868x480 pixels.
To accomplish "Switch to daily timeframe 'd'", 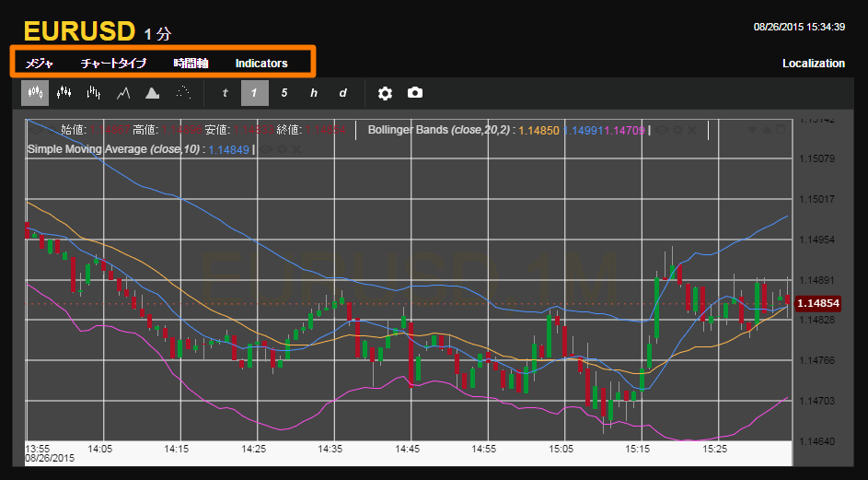I will point(343,93).
